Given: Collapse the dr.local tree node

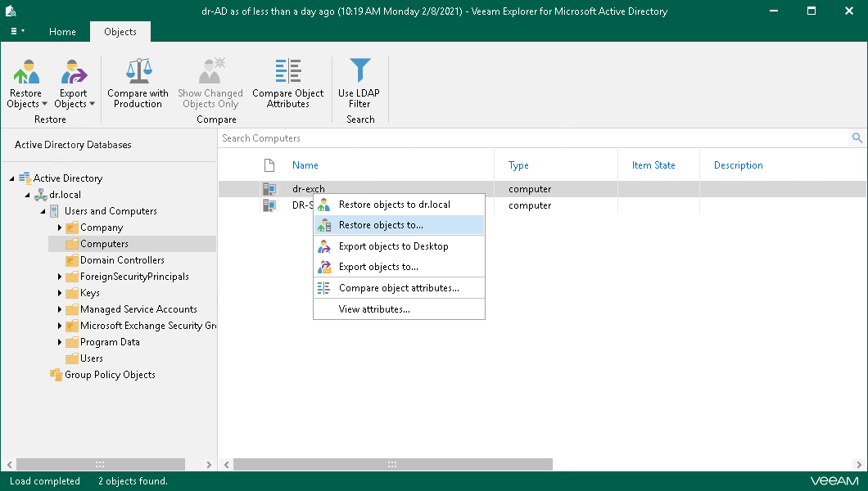Looking at the screenshot, I should point(27,196).
